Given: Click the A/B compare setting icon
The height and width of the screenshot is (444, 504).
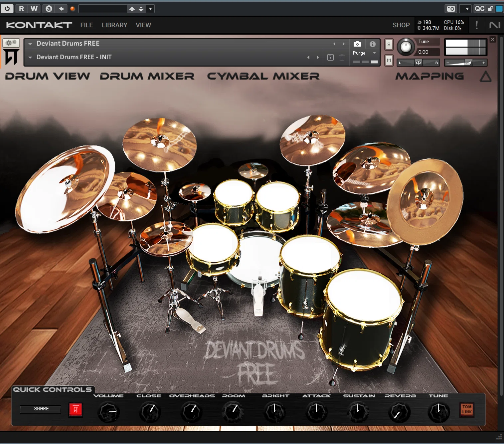Looking at the screenshot, I should pyautogui.click(x=49, y=9).
